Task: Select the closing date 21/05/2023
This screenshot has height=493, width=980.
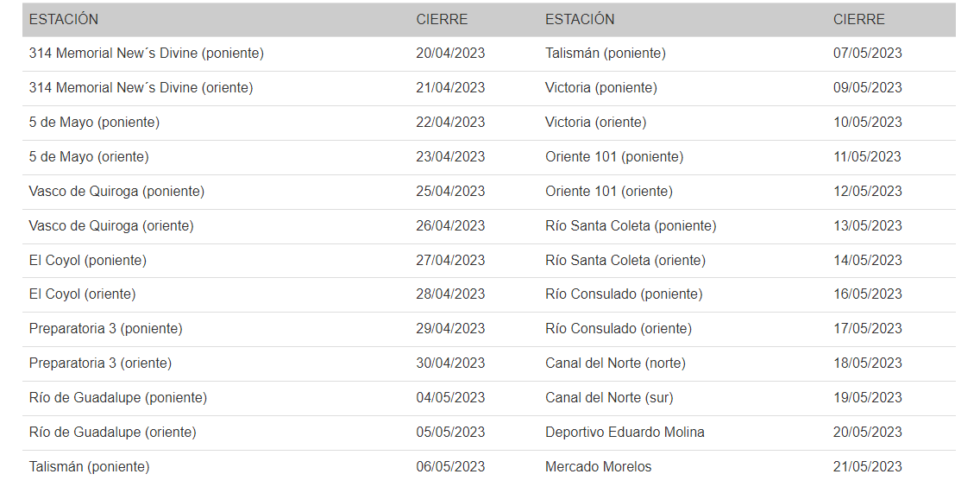Action: [867, 467]
